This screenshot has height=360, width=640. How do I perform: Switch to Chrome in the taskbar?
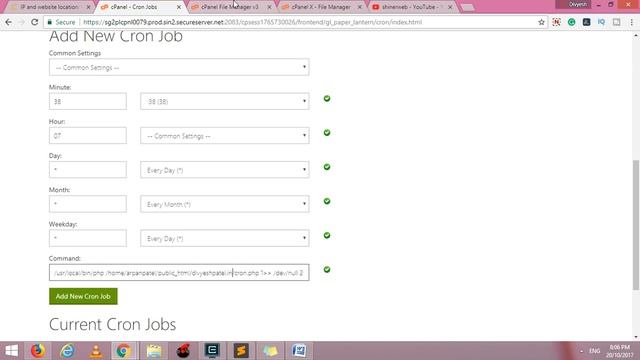[x=124, y=351]
